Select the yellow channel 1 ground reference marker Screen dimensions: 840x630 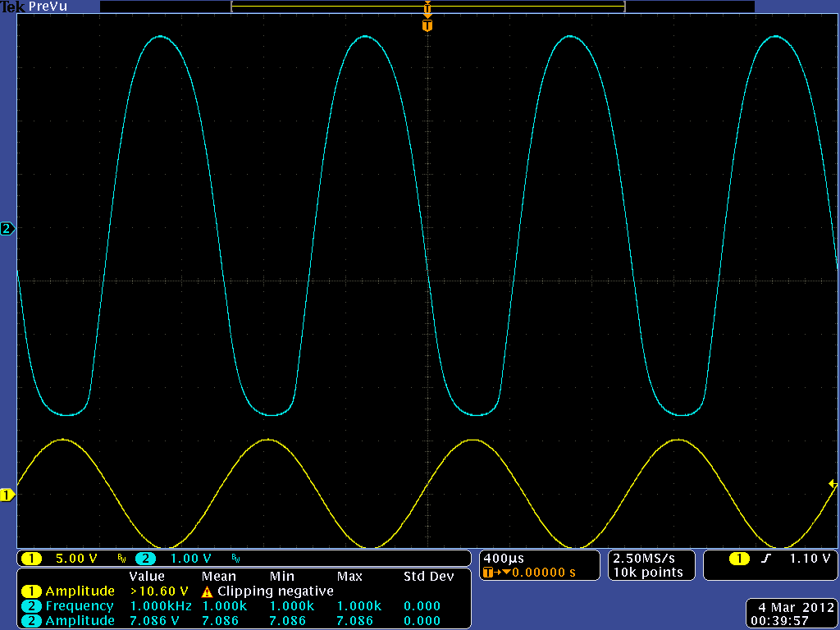[7, 495]
